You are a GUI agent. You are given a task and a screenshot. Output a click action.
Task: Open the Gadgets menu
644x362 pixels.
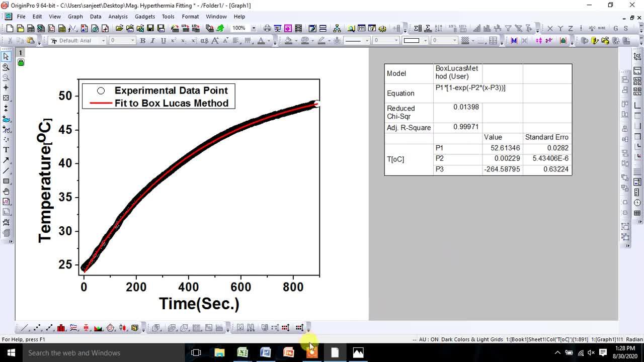(x=145, y=16)
